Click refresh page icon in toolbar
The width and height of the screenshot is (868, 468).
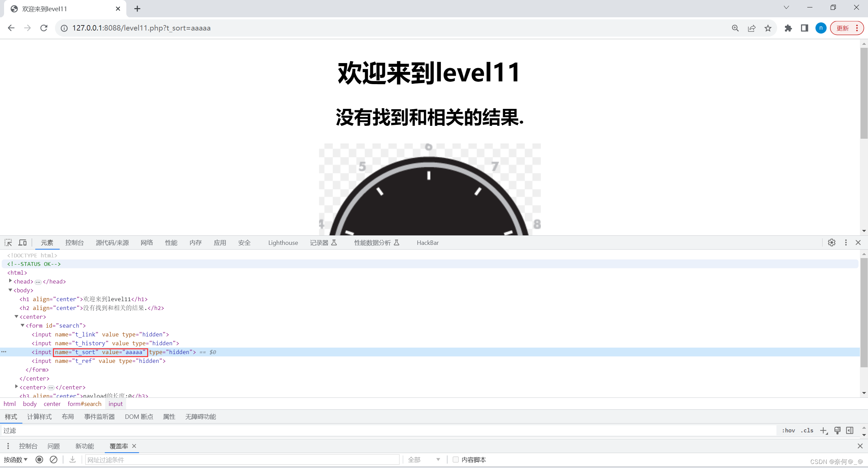(44, 28)
